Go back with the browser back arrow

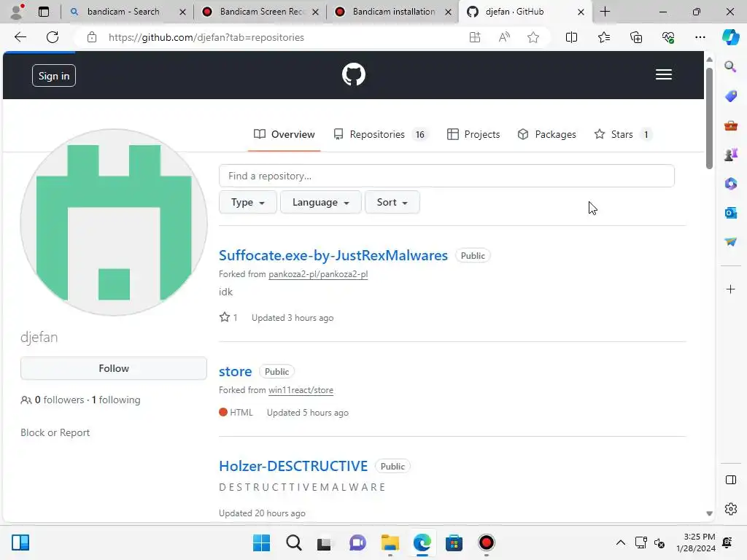pos(20,37)
